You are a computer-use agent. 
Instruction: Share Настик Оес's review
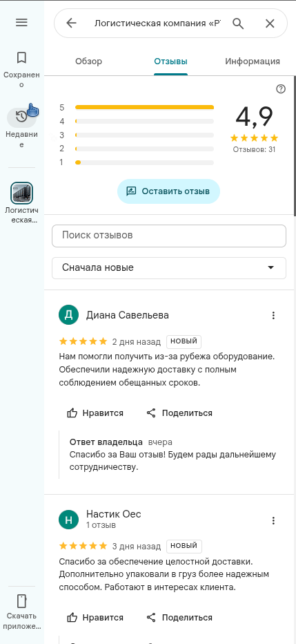pyautogui.click(x=179, y=617)
